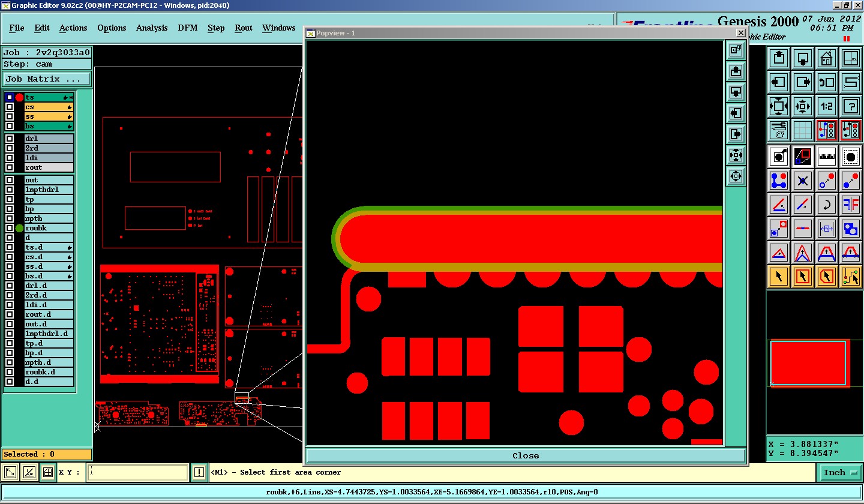Image resolution: width=864 pixels, height=504 pixels.
Task: Click the exclamation mark button
Action: [199, 473]
